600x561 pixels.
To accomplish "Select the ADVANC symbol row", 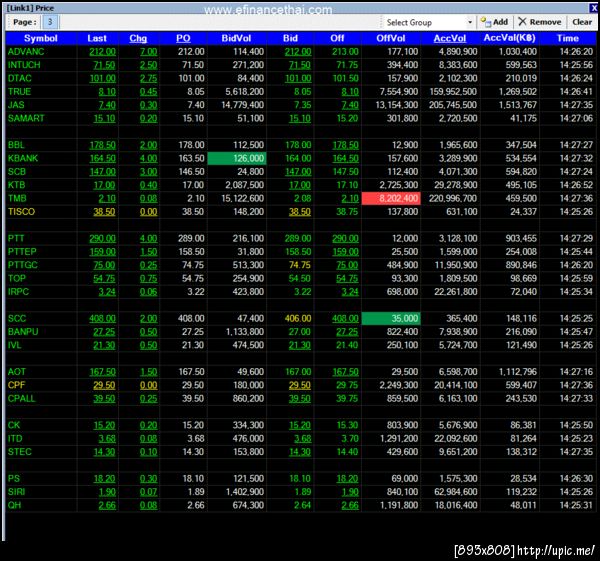I will point(301,52).
